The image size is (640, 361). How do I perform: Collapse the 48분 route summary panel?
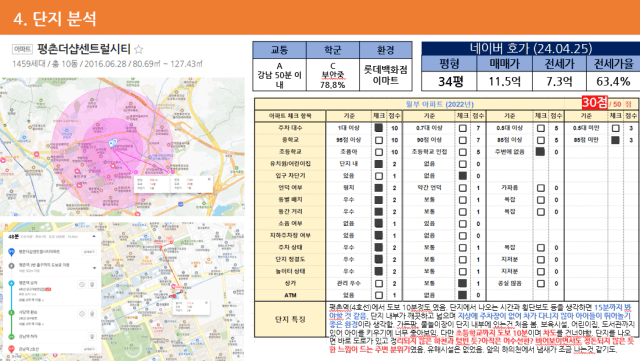point(94,236)
